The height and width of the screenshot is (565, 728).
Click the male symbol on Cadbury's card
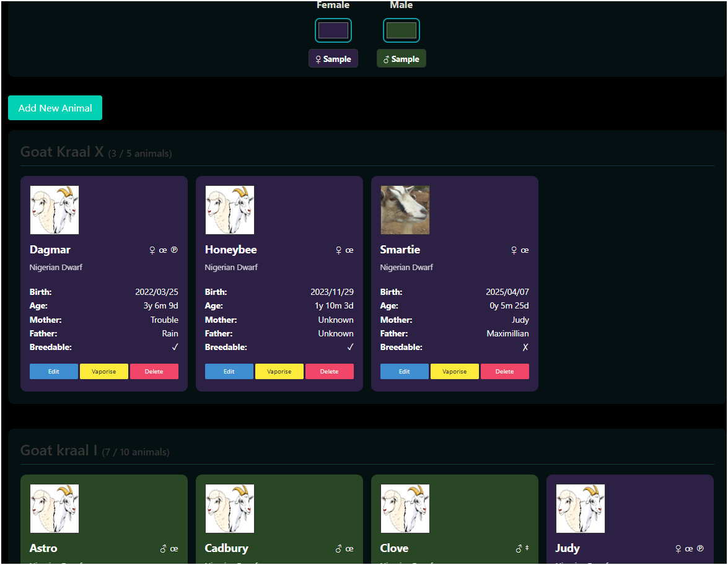[x=339, y=549]
